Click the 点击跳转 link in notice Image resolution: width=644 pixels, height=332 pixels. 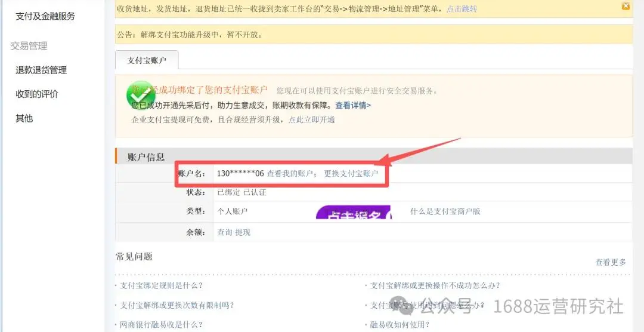tap(462, 9)
